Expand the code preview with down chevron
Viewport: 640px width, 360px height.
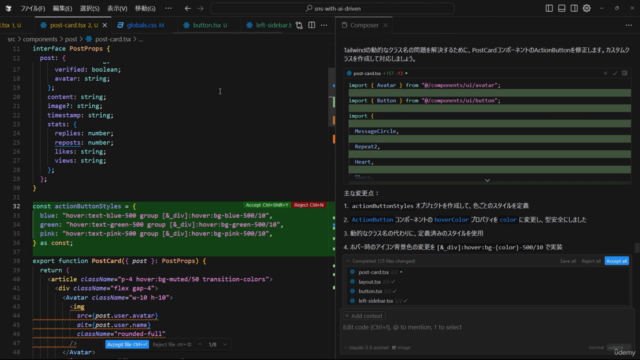pyautogui.click(x=487, y=180)
